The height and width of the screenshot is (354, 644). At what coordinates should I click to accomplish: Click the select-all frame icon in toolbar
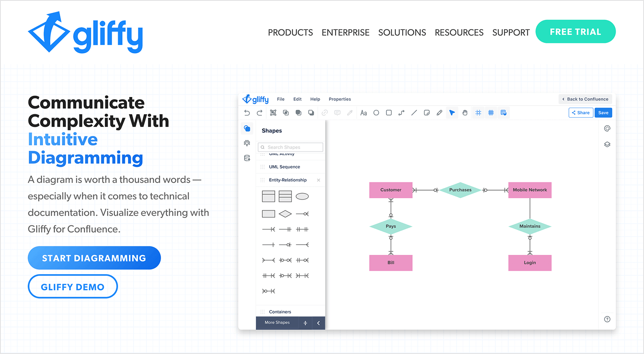tap(273, 113)
